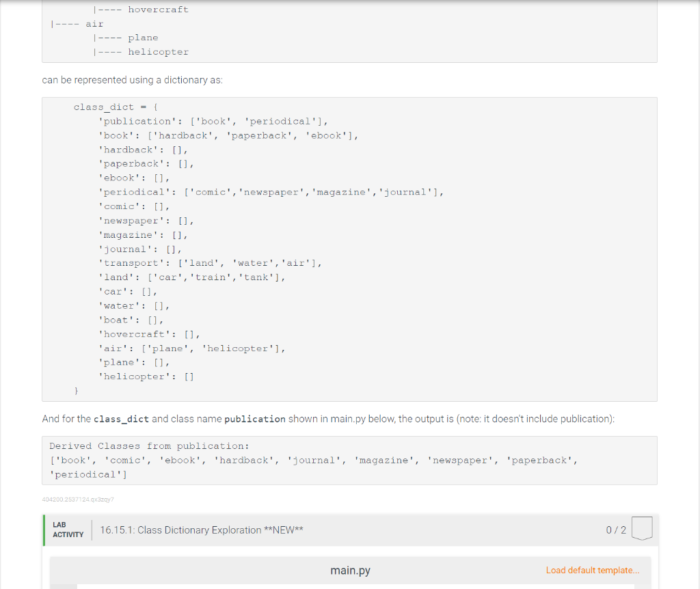This screenshot has height=589, width=700.
Task: Click the LAB ACTIVITY label icon area
Action: click(x=66, y=530)
